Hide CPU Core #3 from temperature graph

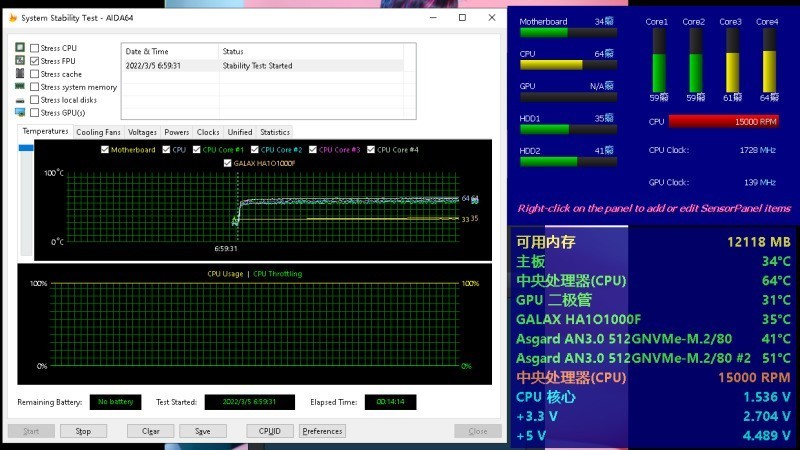(313, 150)
